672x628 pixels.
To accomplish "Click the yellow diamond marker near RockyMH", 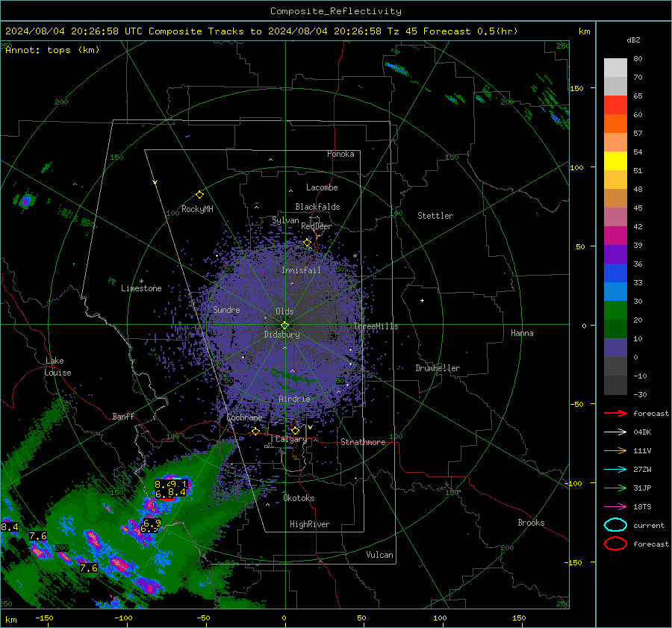I will [199, 195].
